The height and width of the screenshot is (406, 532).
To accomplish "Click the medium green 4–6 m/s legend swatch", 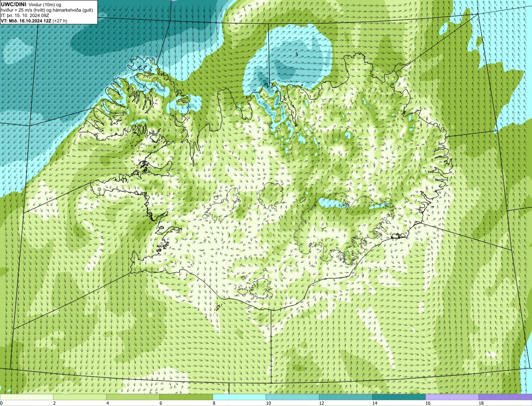I will point(133,397).
